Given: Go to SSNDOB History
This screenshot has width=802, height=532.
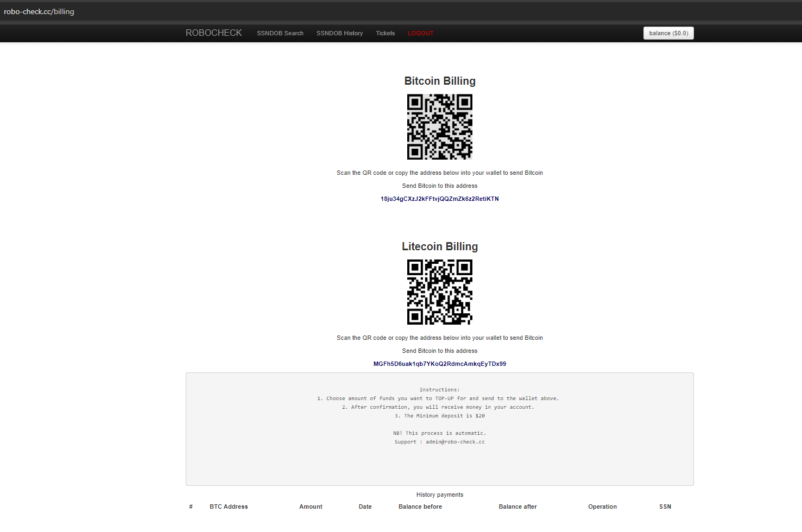Looking at the screenshot, I should pyautogui.click(x=339, y=34).
